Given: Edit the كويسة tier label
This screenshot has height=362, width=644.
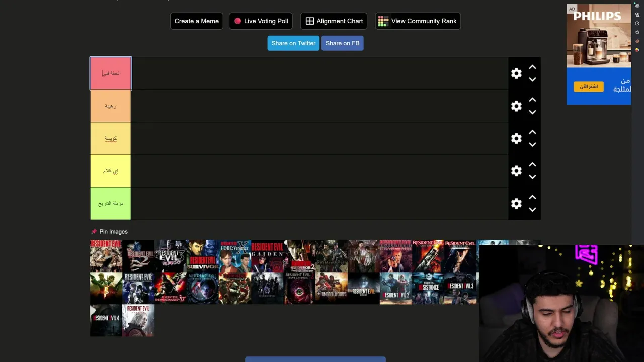Looking at the screenshot, I should pos(111,139).
